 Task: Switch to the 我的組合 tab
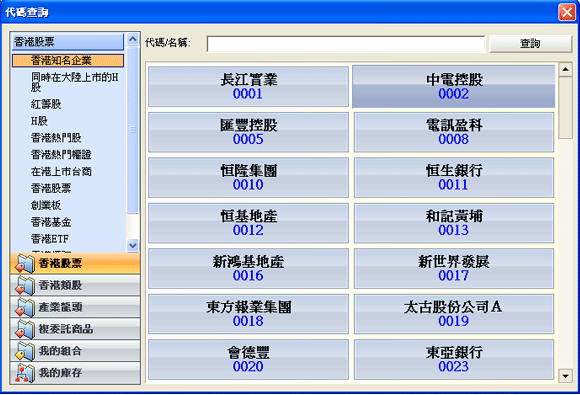coord(75,351)
